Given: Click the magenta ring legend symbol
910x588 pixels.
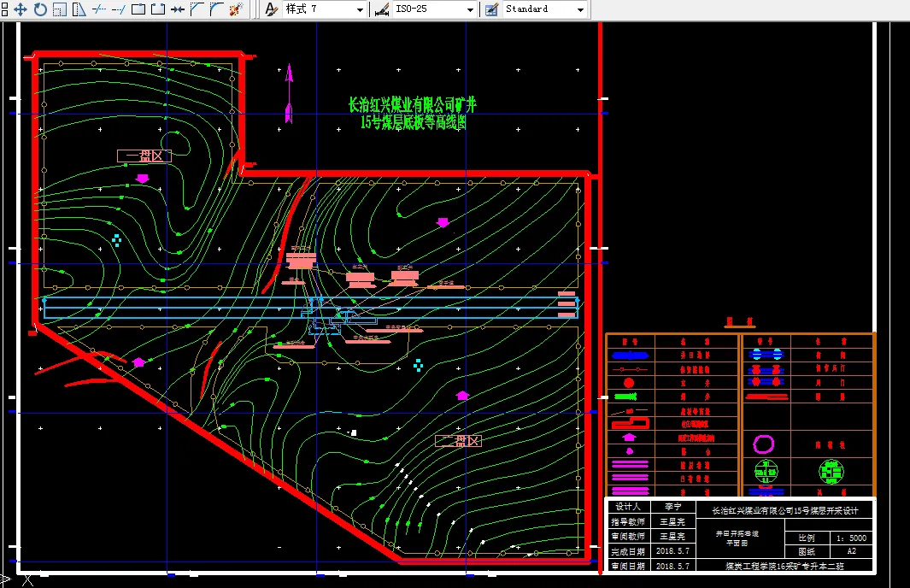Looking at the screenshot, I should coord(764,444).
